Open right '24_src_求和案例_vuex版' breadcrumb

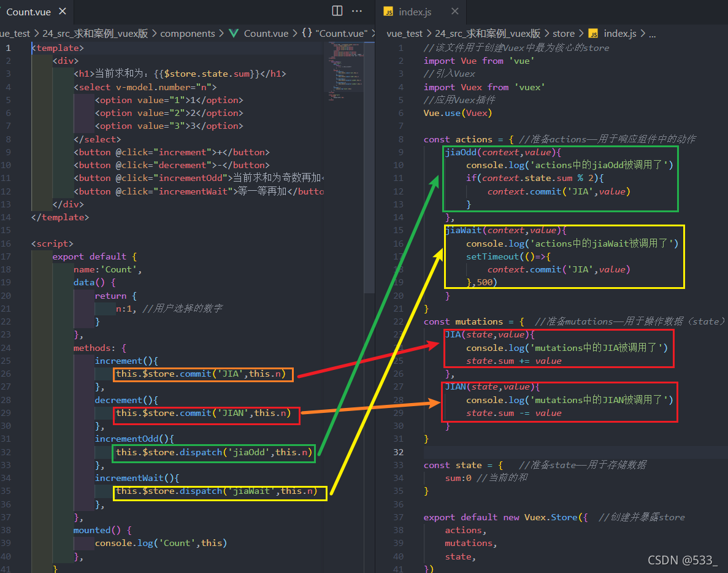[x=488, y=33]
